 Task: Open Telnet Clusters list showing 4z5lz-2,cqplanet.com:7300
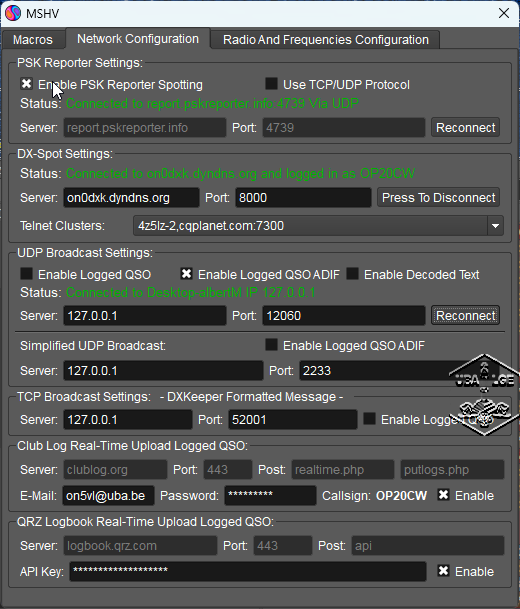(318, 226)
